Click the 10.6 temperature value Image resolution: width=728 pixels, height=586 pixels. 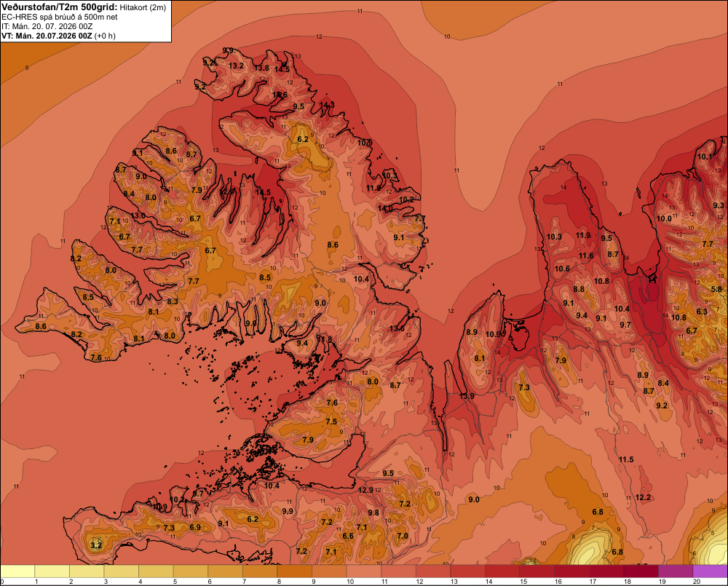click(562, 269)
